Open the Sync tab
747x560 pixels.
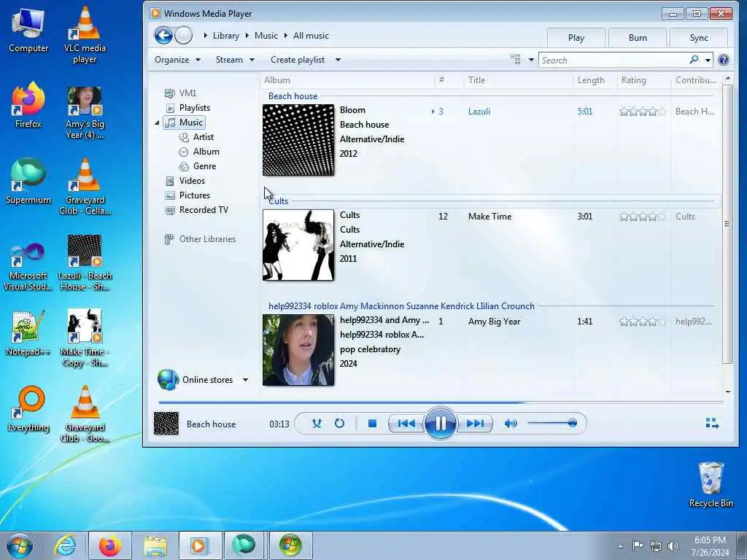pos(699,38)
